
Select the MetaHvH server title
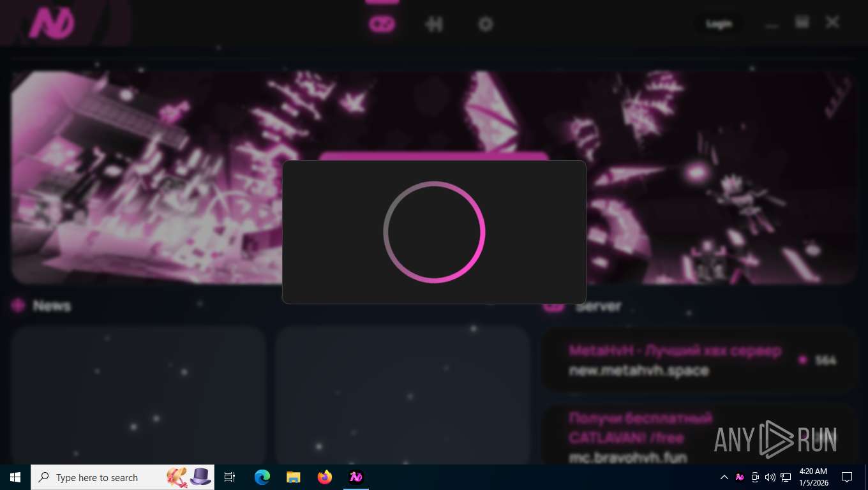(x=675, y=351)
